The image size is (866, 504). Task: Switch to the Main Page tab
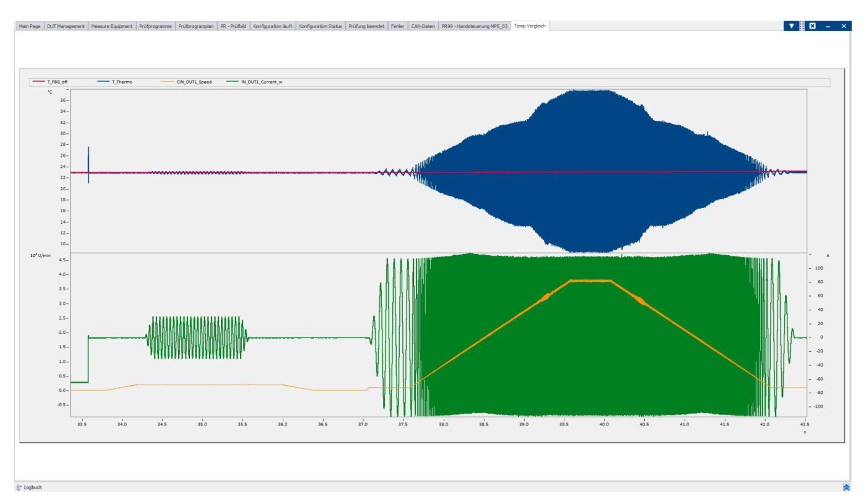pos(29,26)
